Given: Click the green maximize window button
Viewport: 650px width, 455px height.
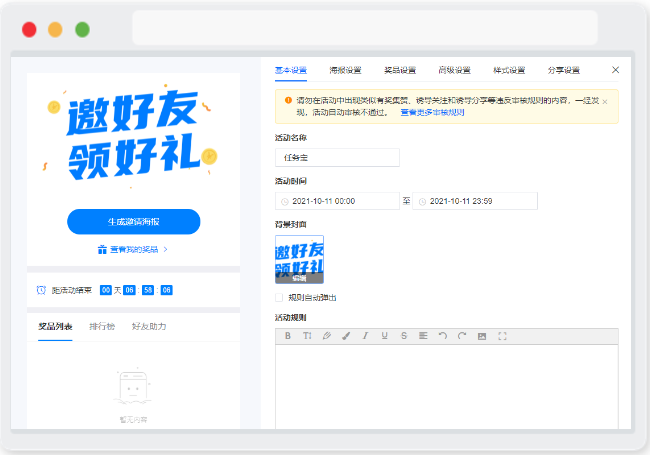Looking at the screenshot, I should [x=82, y=30].
